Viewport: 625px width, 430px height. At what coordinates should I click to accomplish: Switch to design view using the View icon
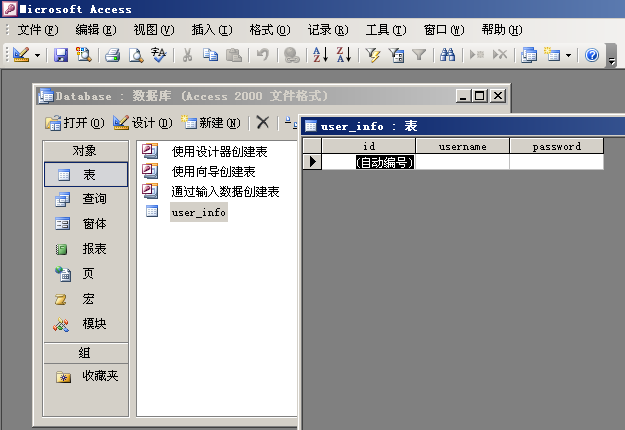pos(21,55)
